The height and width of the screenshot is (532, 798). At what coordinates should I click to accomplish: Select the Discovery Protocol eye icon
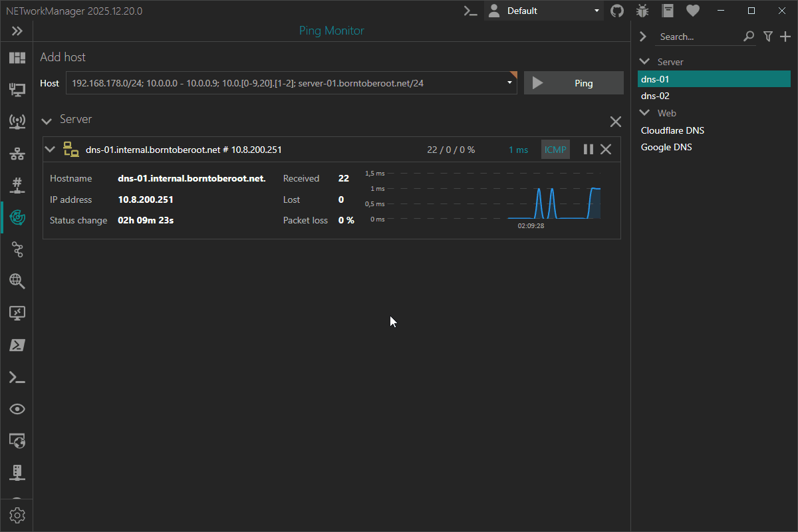tap(17, 409)
